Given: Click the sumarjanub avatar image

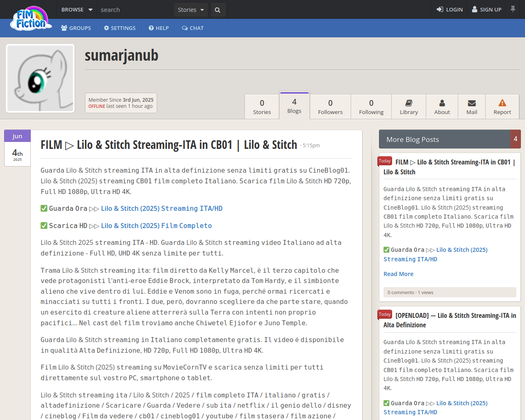Looking at the screenshot, I should tap(40, 78).
